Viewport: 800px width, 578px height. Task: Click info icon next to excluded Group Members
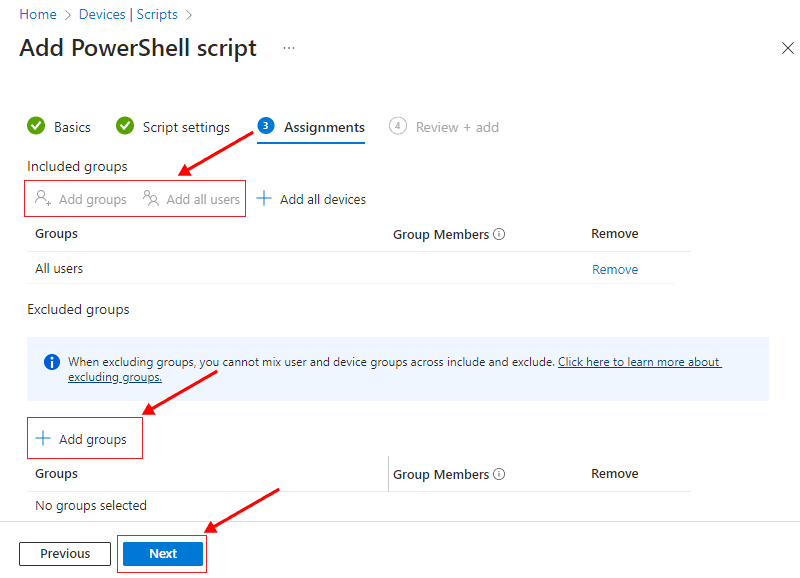click(x=499, y=475)
